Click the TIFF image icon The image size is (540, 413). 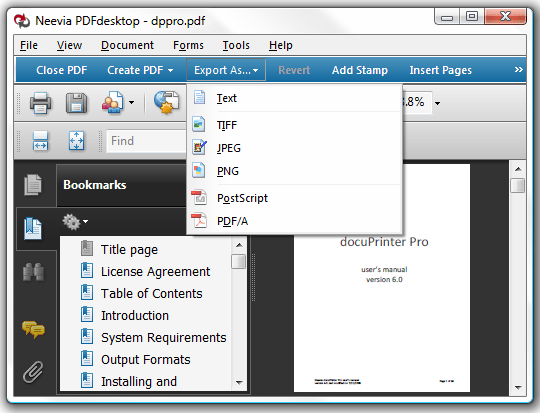tap(199, 124)
